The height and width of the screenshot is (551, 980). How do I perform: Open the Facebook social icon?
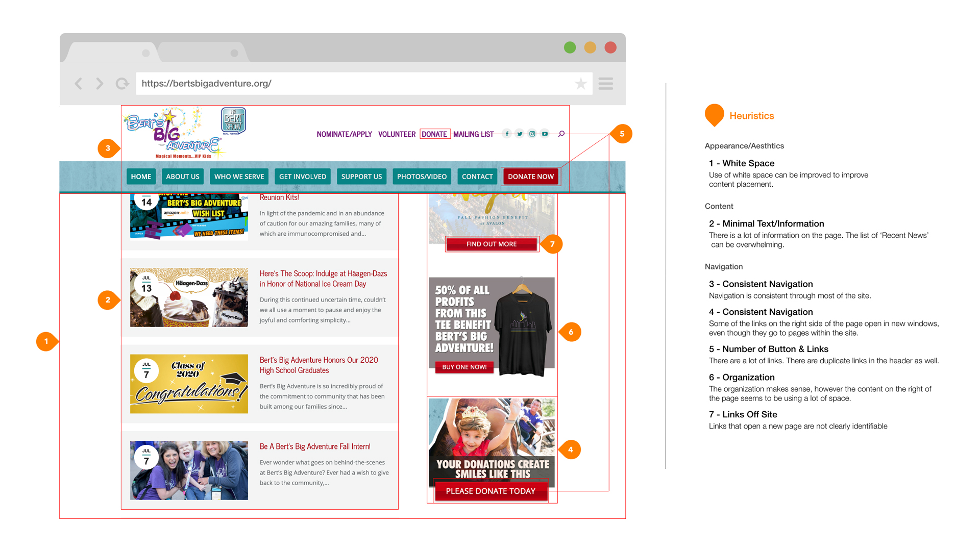pos(507,134)
